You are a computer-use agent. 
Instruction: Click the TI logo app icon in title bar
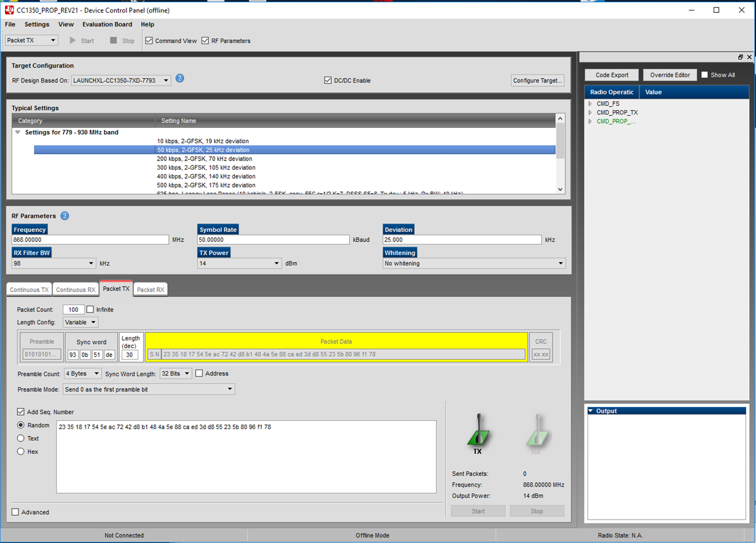[9, 10]
